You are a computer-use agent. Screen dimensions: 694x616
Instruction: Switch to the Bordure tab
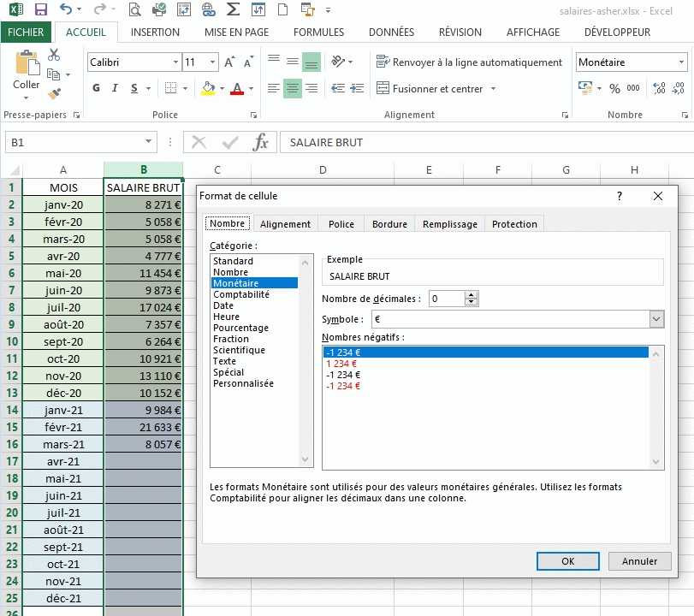(389, 224)
